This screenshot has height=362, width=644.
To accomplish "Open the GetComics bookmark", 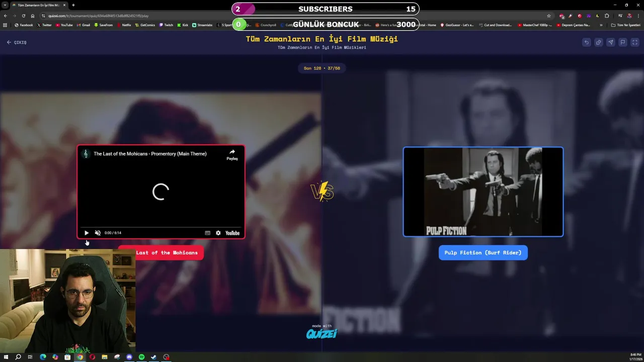I will click(x=145, y=25).
